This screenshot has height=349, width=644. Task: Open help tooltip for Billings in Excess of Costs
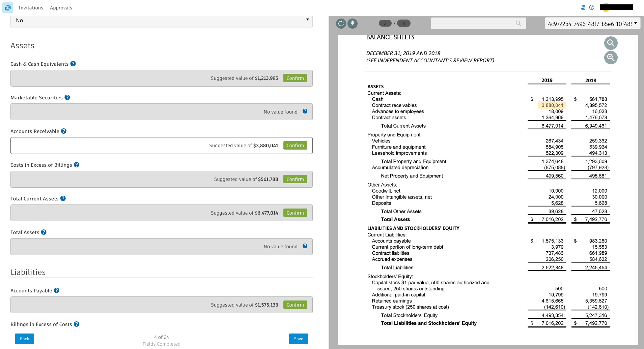point(76,324)
